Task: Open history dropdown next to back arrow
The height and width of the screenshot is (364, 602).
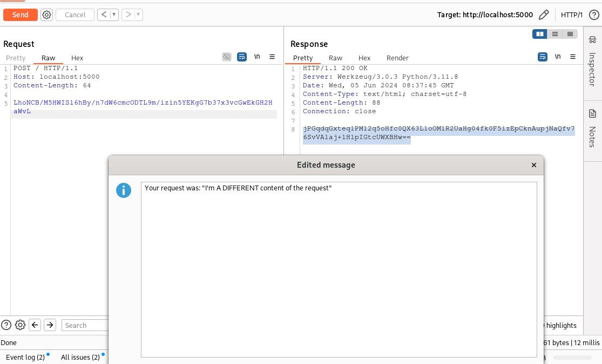Action: 114,15
